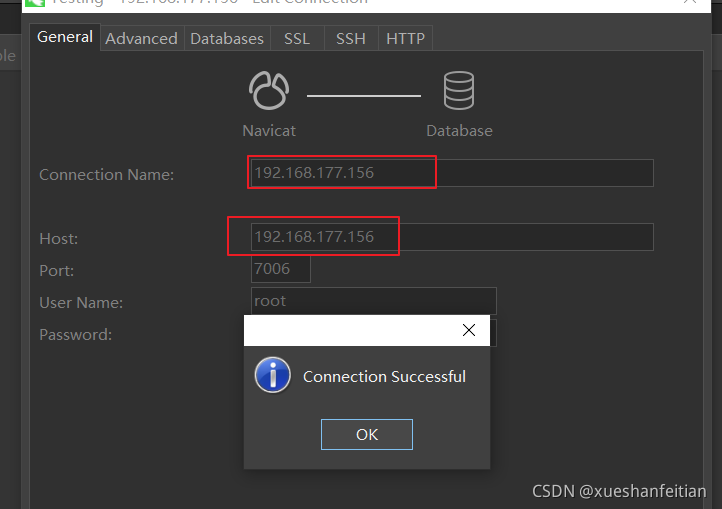Close the Connection Successful message box
This screenshot has height=509, width=722.
469,330
